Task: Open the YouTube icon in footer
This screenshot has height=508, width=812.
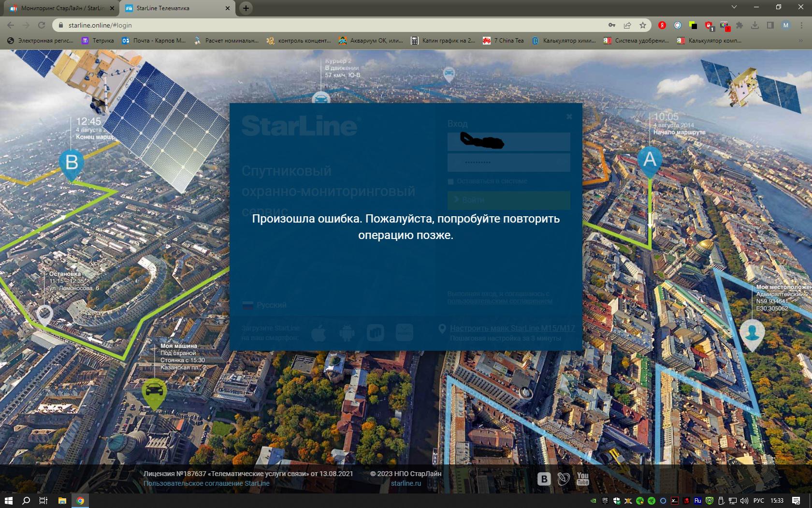Action: pyautogui.click(x=583, y=478)
